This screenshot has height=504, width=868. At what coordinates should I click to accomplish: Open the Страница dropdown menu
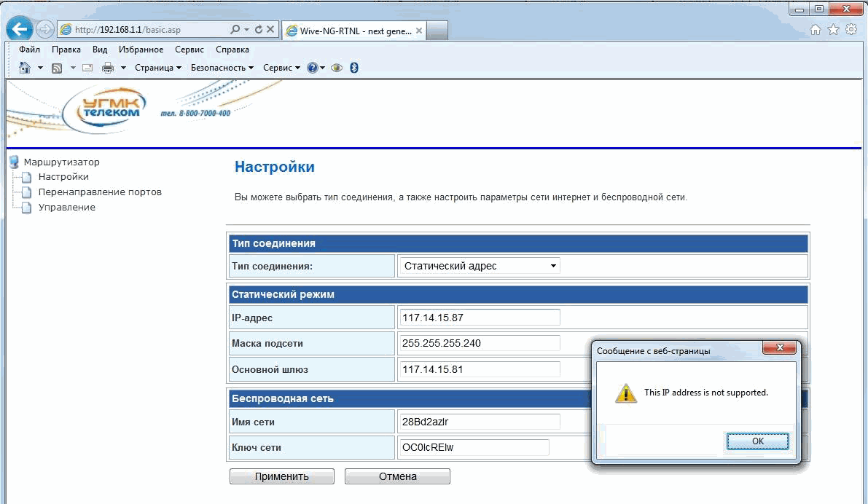coord(158,68)
